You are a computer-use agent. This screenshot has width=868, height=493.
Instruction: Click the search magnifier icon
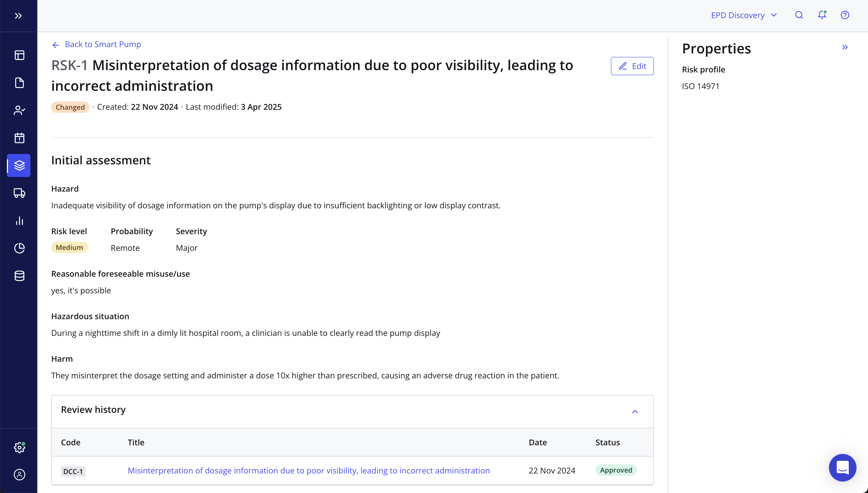tap(799, 15)
